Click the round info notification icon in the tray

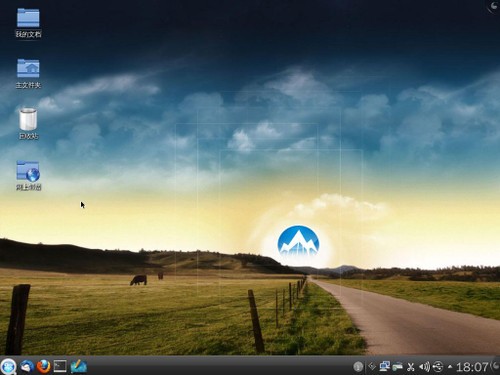click(x=358, y=367)
